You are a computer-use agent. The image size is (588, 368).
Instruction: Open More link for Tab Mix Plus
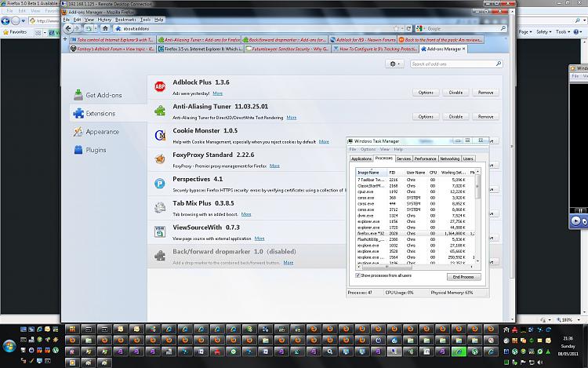pos(246,214)
